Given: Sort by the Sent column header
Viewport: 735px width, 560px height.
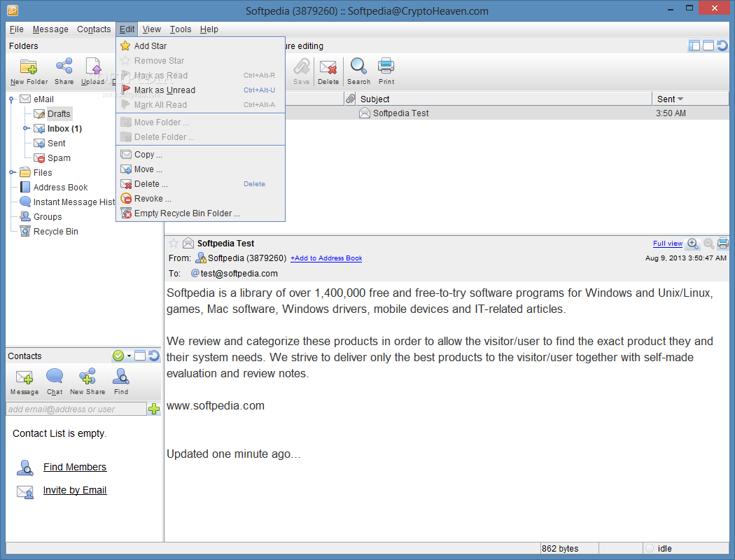Looking at the screenshot, I should click(690, 99).
